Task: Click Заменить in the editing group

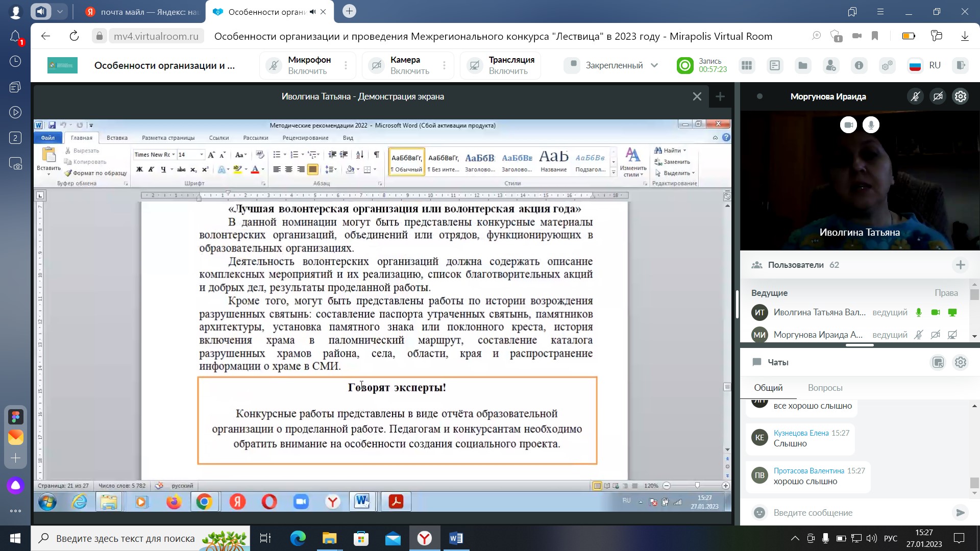Action: [673, 162]
